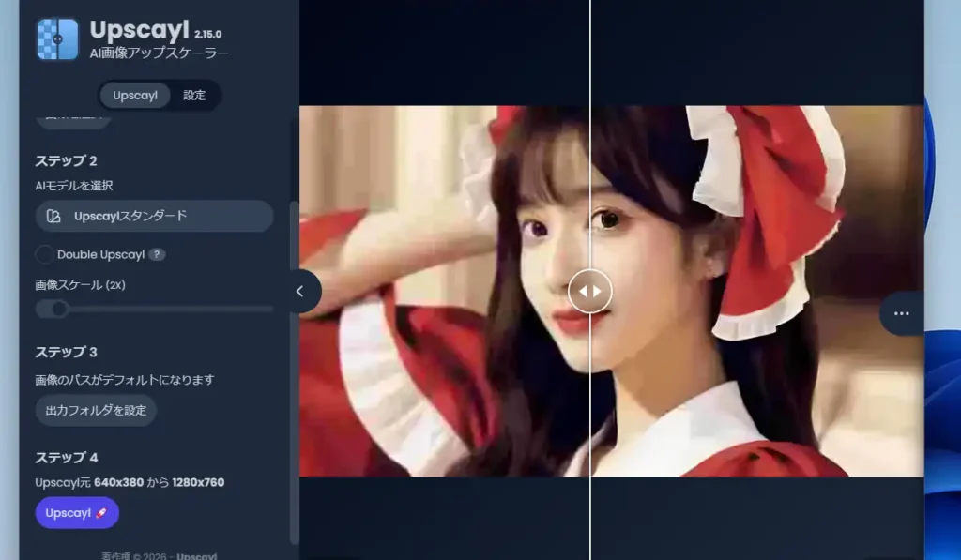This screenshot has height=560, width=961.
Task: Select the AI model picker icon beside Upscaylスタンダード
Action: [53, 216]
